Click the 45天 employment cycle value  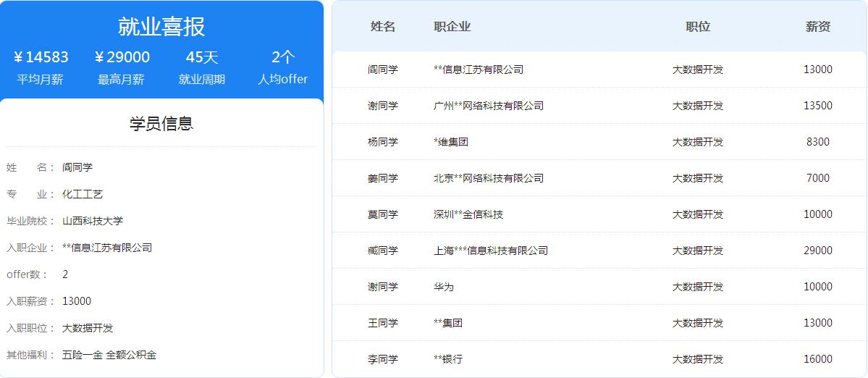pos(202,57)
